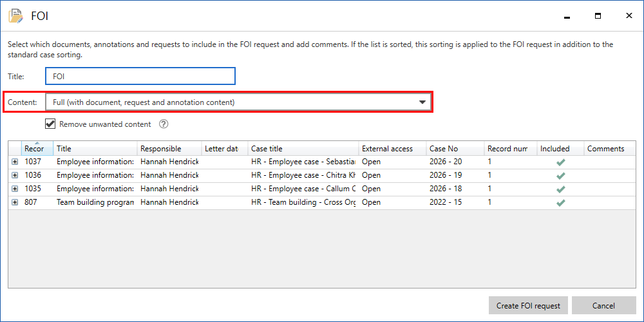Sort by Case No column header
This screenshot has width=644, height=322.
pyautogui.click(x=455, y=149)
